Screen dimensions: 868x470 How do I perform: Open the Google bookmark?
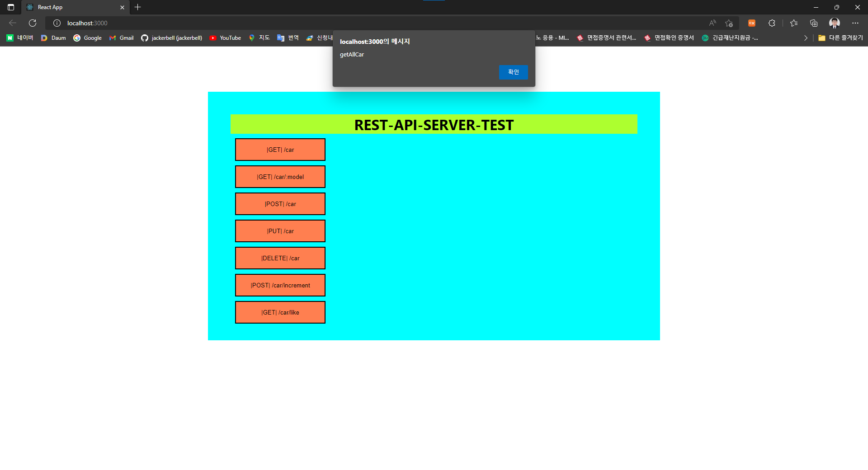click(x=87, y=38)
